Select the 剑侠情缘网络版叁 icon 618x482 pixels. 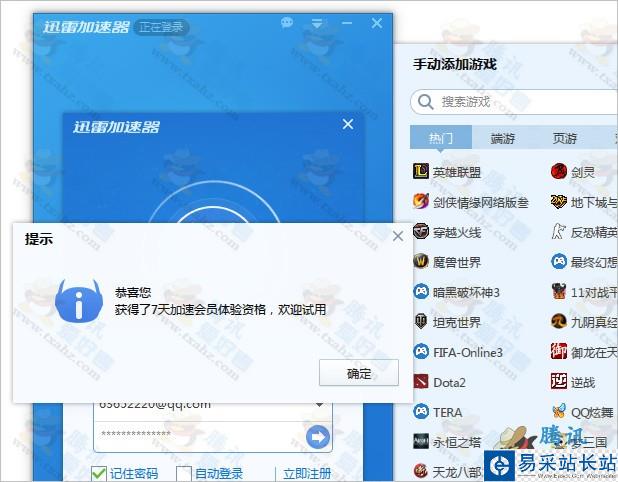(421, 201)
